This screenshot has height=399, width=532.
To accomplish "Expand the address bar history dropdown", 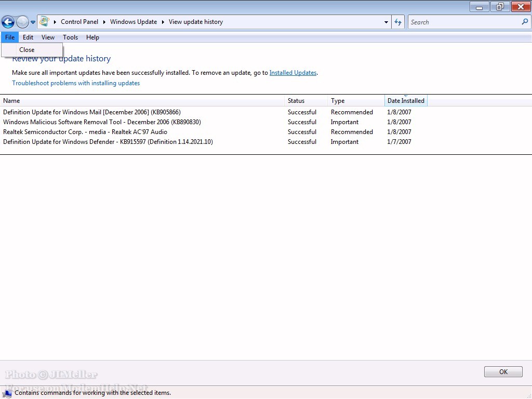I will (x=386, y=22).
